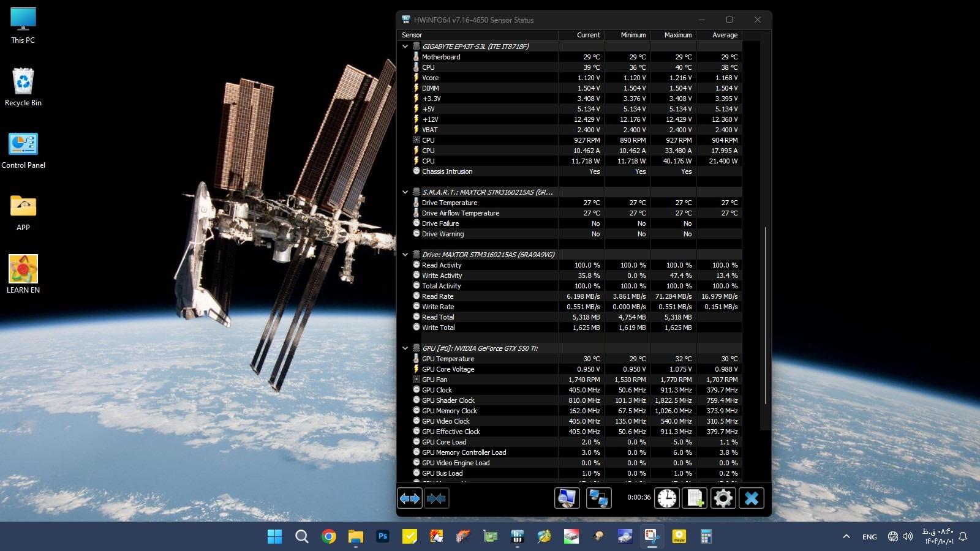Screen dimensions: 980x551
Task: Click the sensor list vertical scrollbar
Action: tap(765, 315)
